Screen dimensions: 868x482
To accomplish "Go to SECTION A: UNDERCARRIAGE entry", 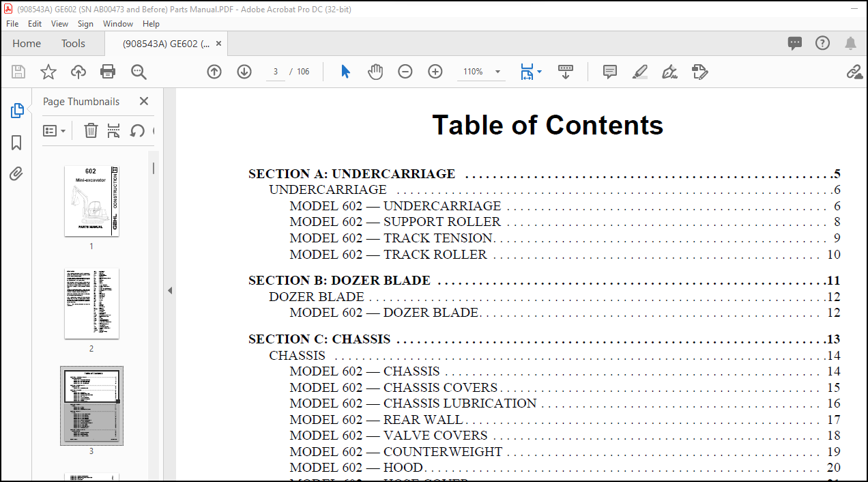I will (x=545, y=174).
